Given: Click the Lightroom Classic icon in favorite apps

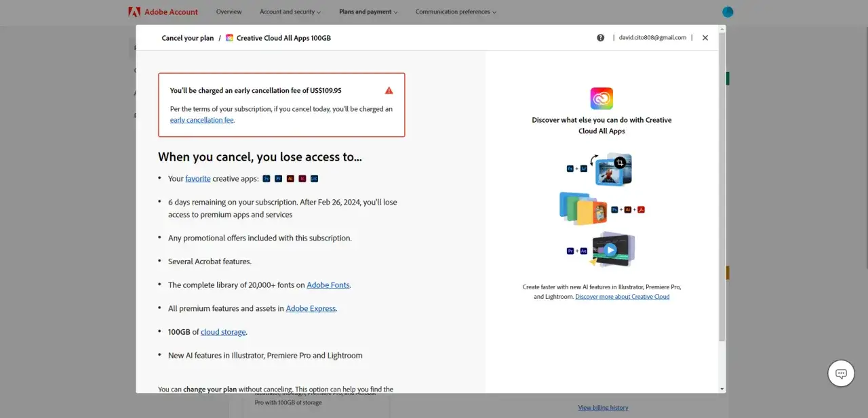Looking at the screenshot, I should [315, 179].
